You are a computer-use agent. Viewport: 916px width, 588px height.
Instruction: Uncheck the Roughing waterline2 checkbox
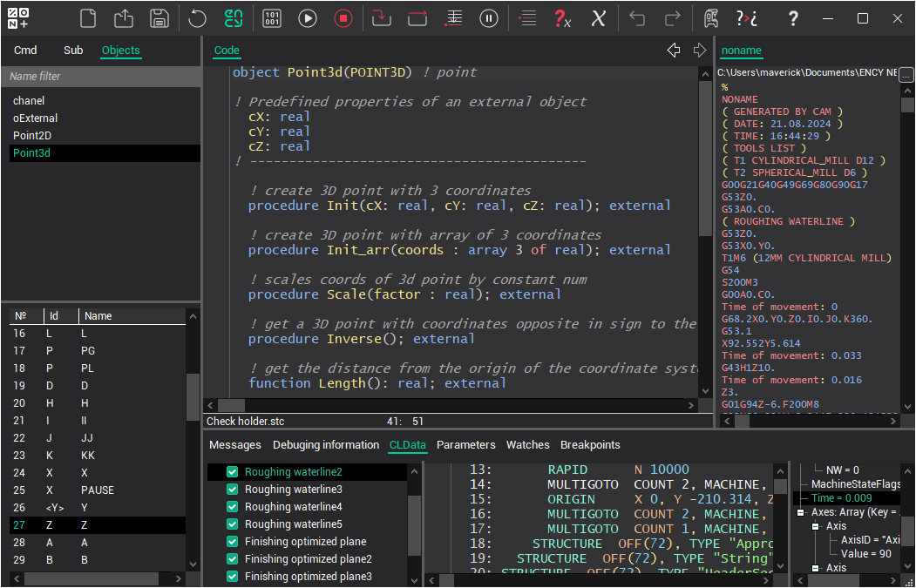[x=233, y=472]
